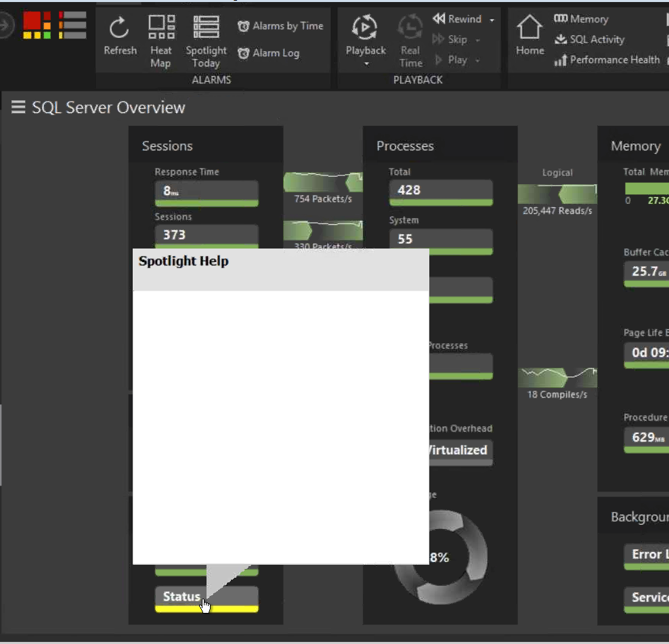Open the Memory drilldown
Screen dimensions: 669x644
tap(581, 20)
